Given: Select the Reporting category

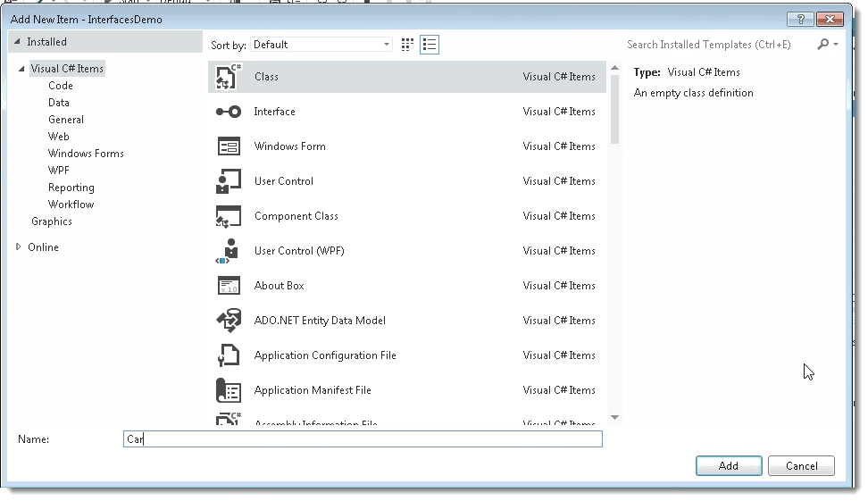Looking at the screenshot, I should click(71, 188).
